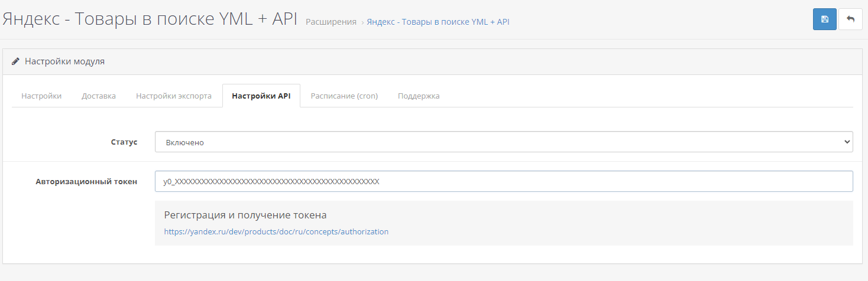Click the Яндекс - Товары в поиске breadcrumb link

[438, 22]
